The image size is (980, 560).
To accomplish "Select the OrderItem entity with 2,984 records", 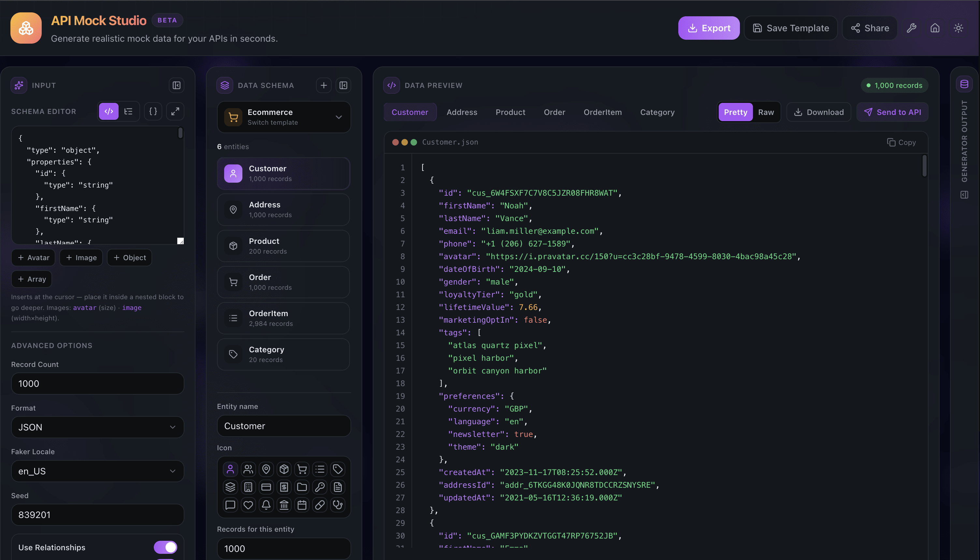I will pos(283,318).
